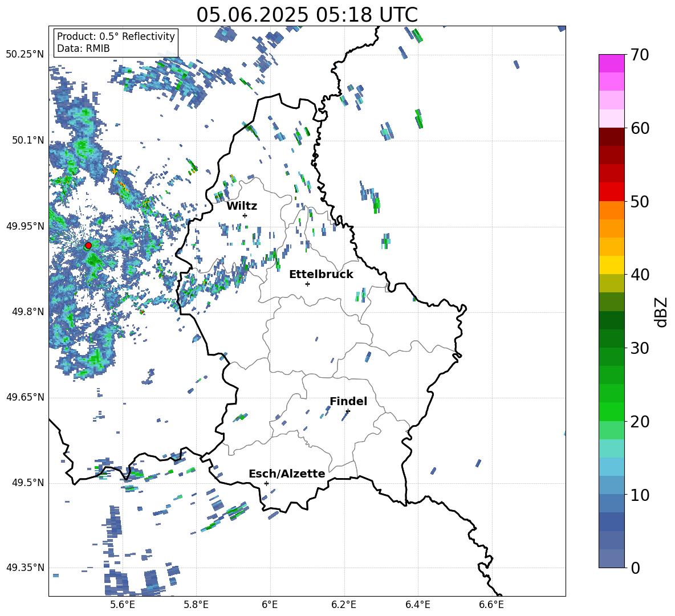
Task: Click the 6.2°E longitude label
Action: tap(344, 605)
